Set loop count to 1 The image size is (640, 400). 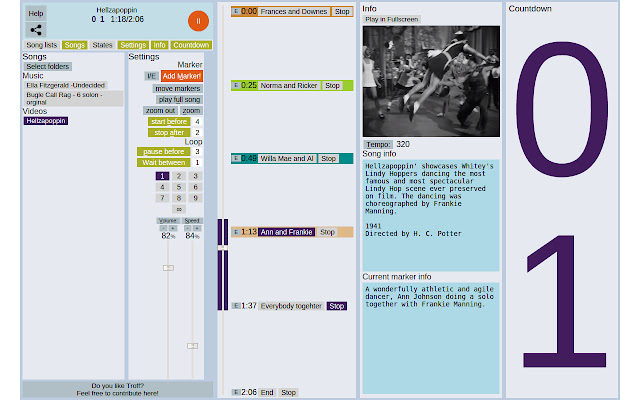[x=162, y=176]
